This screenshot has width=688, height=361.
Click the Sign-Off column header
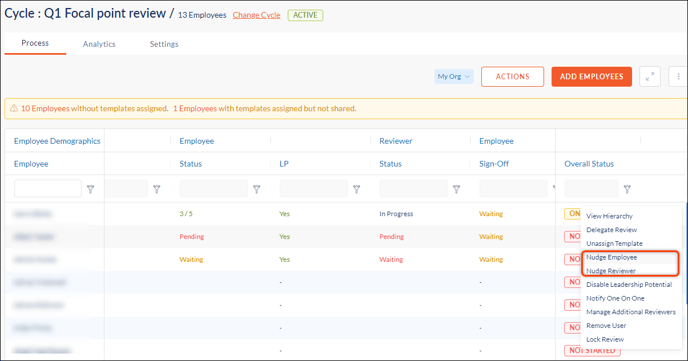pos(494,164)
